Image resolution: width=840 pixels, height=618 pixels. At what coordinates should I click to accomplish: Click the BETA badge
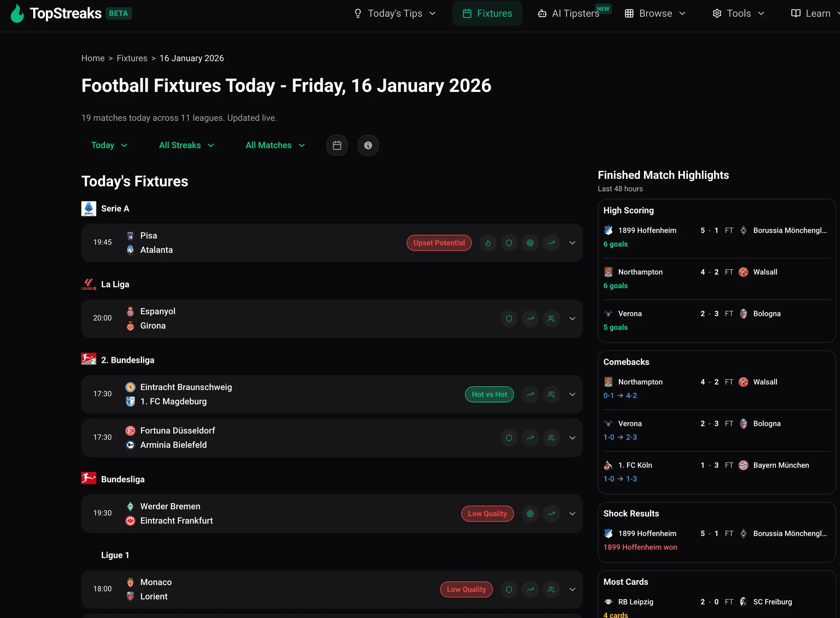119,14
